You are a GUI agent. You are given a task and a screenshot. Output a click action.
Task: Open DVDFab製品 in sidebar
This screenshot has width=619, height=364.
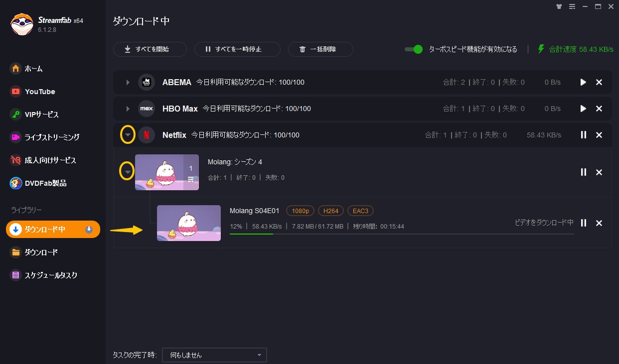tap(38, 183)
